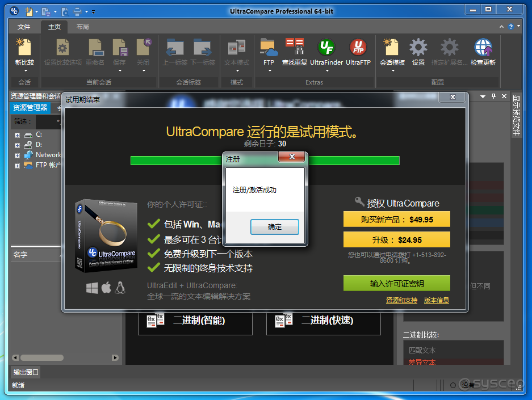Open 会话模板 session templates icon
Viewport: 532px width, 400px height.
[392, 47]
